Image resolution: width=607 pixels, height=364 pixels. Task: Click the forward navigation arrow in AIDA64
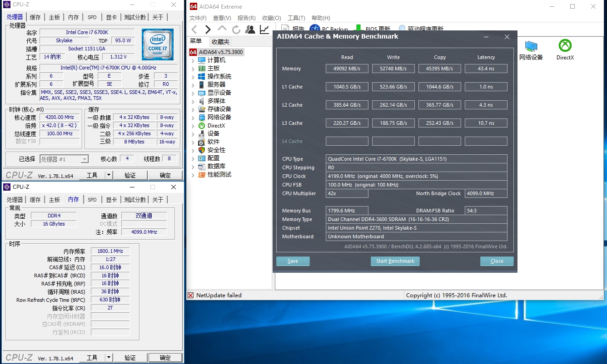click(208, 30)
